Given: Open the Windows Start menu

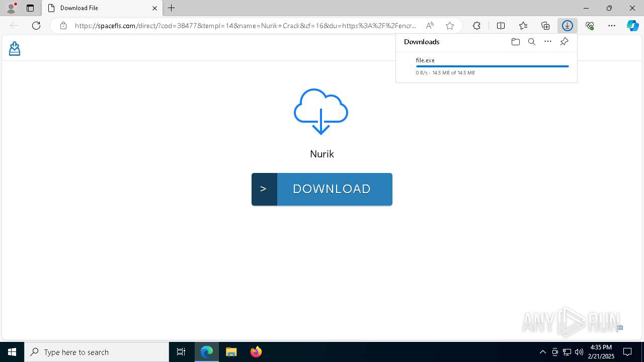Looking at the screenshot, I should pos(12,352).
